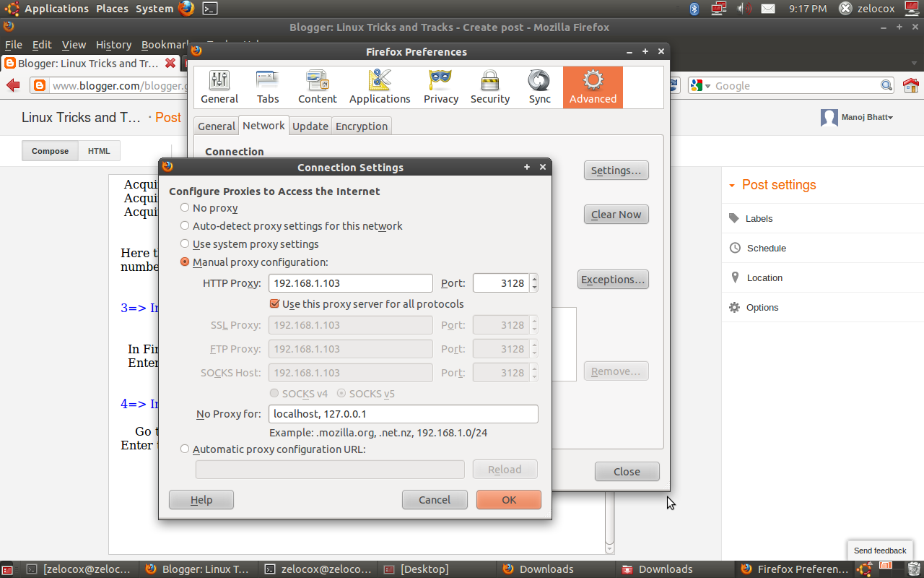This screenshot has width=924, height=578.
Task: Launch Firefox from the top panel
Action: click(x=186, y=9)
